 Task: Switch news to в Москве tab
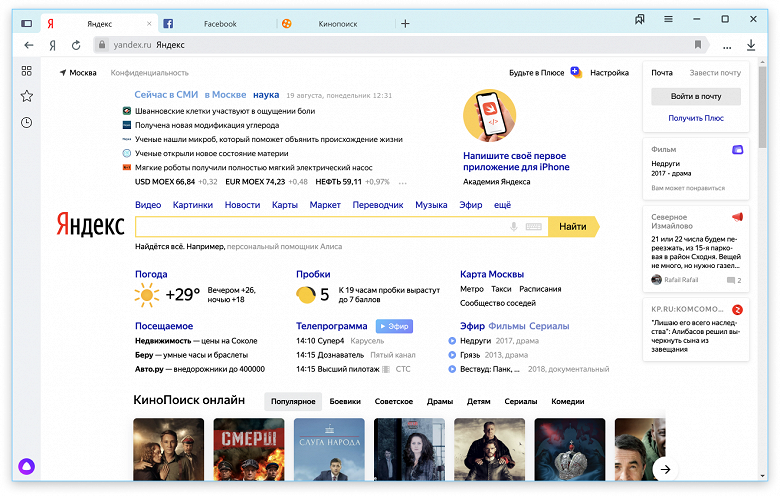pos(225,95)
